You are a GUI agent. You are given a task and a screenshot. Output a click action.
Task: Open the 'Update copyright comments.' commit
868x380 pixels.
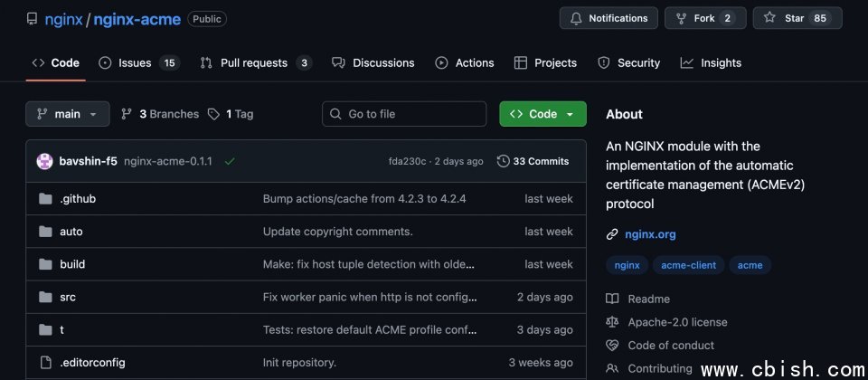click(x=337, y=232)
